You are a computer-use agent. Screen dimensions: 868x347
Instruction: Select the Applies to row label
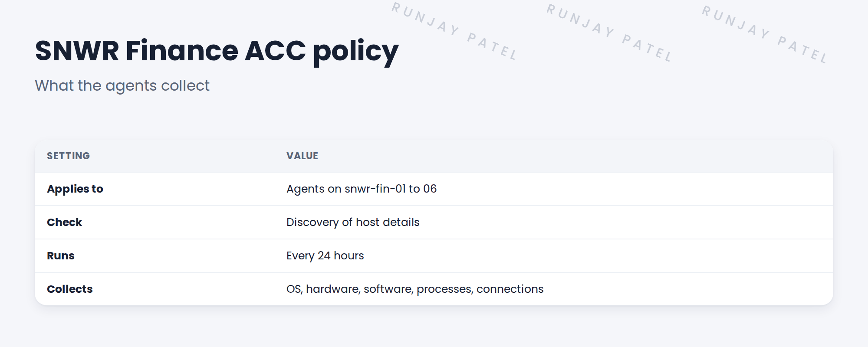75,189
